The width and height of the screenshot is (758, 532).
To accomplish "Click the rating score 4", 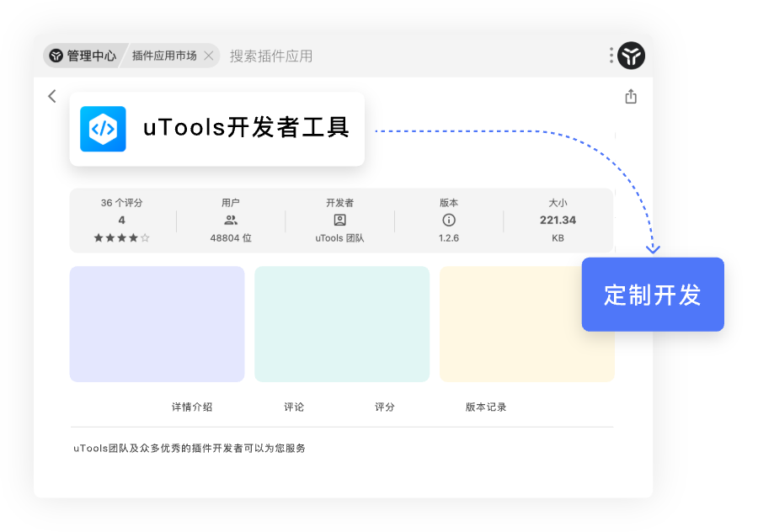I will point(122,221).
